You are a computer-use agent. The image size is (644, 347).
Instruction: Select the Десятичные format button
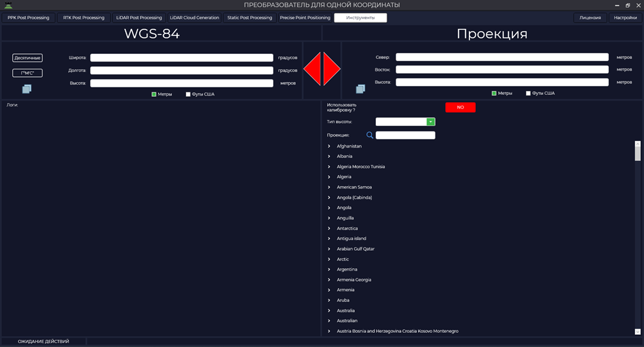pyautogui.click(x=28, y=58)
